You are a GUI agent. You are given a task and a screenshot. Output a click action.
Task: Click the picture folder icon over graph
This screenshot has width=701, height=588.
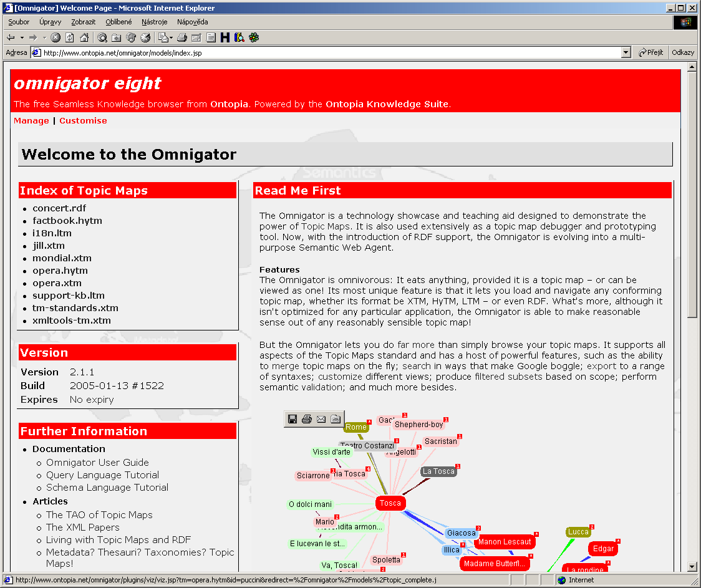click(x=336, y=419)
